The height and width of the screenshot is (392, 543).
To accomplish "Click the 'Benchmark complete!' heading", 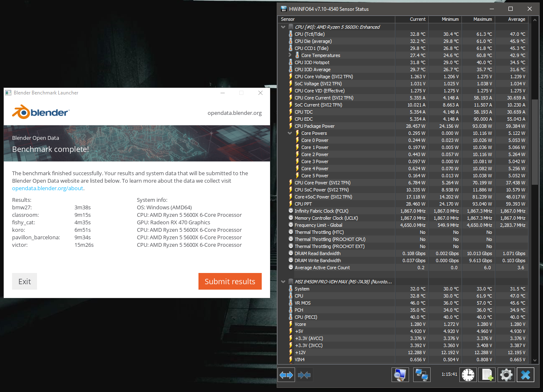I will click(x=50, y=149).
